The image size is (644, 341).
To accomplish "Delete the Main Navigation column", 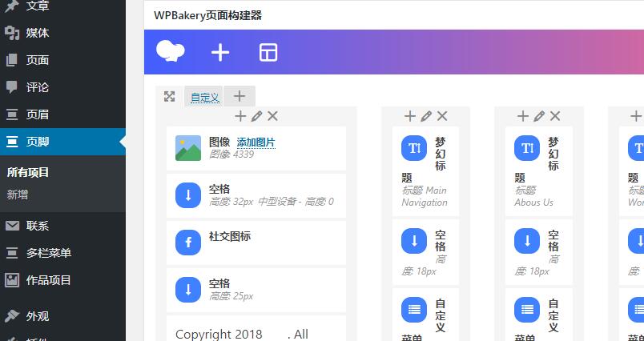I will [x=442, y=117].
